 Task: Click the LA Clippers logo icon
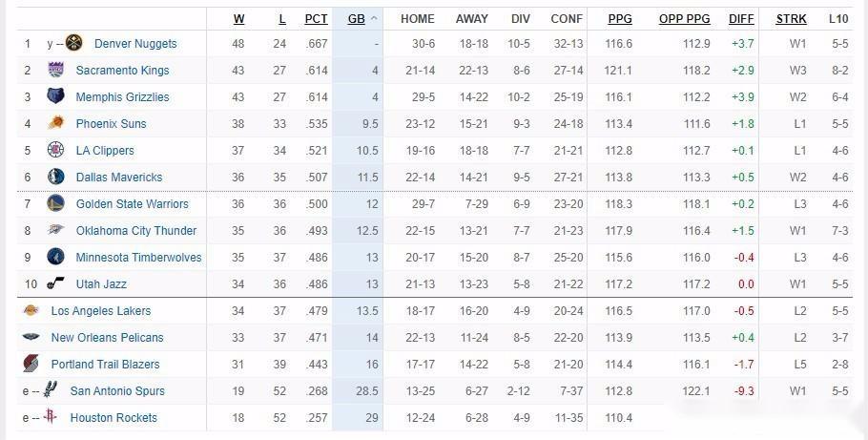(x=56, y=150)
